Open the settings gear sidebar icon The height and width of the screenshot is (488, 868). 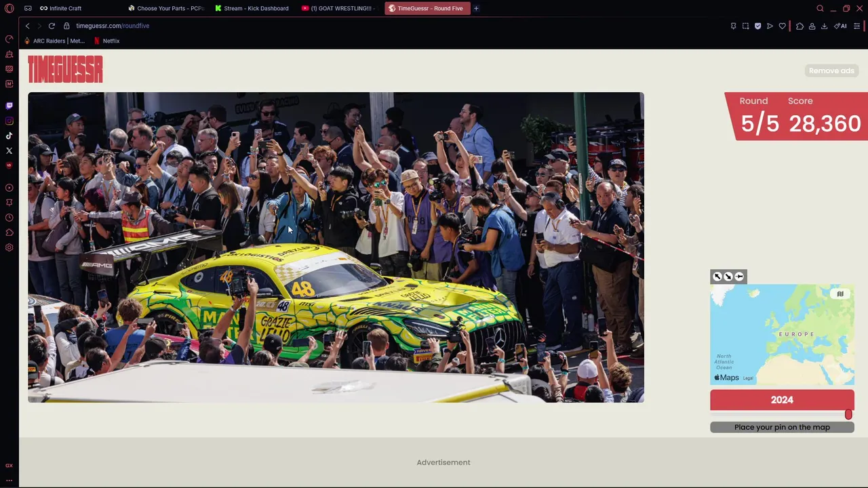(9, 247)
